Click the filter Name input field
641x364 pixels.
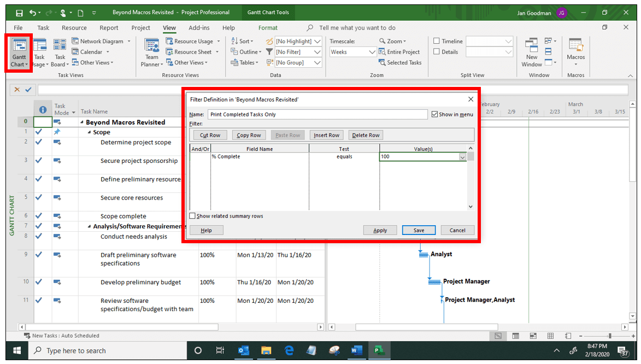[x=317, y=115]
